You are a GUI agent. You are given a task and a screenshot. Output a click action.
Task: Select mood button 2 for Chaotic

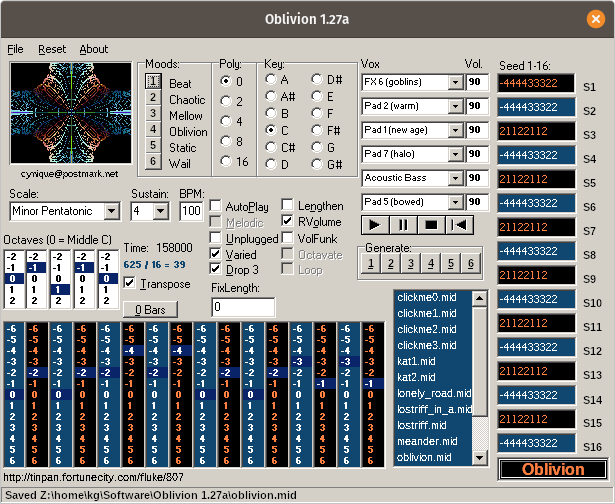tap(153, 97)
